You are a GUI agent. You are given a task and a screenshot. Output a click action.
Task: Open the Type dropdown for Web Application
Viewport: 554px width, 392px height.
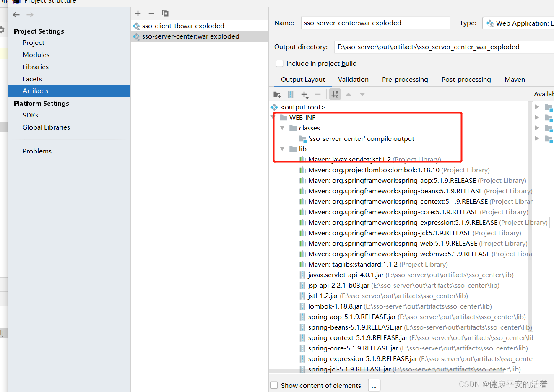(518, 23)
